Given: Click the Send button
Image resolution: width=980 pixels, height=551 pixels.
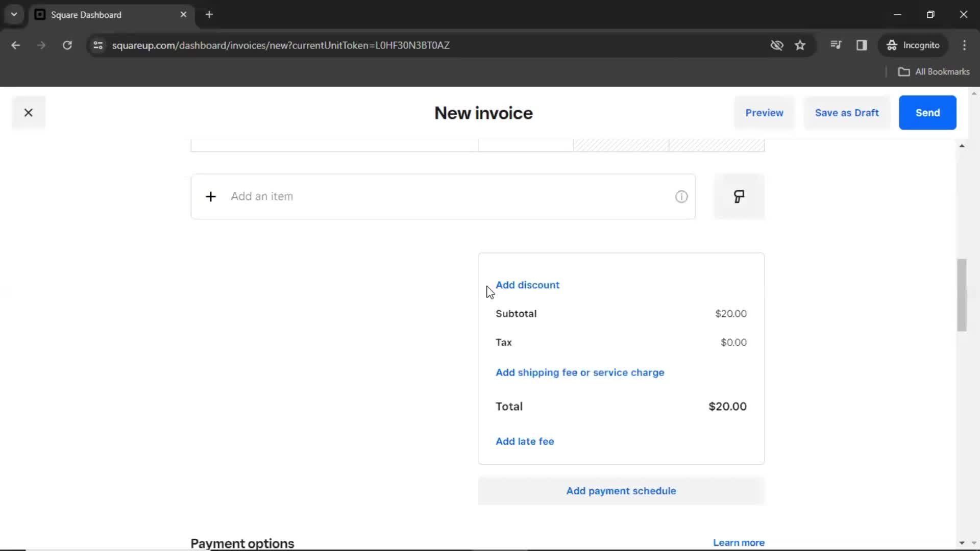Looking at the screenshot, I should click(x=927, y=112).
